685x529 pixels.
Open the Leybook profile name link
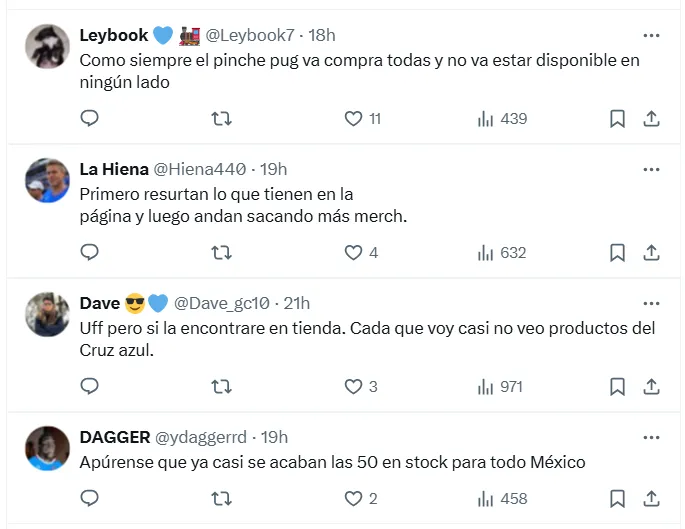[113, 35]
